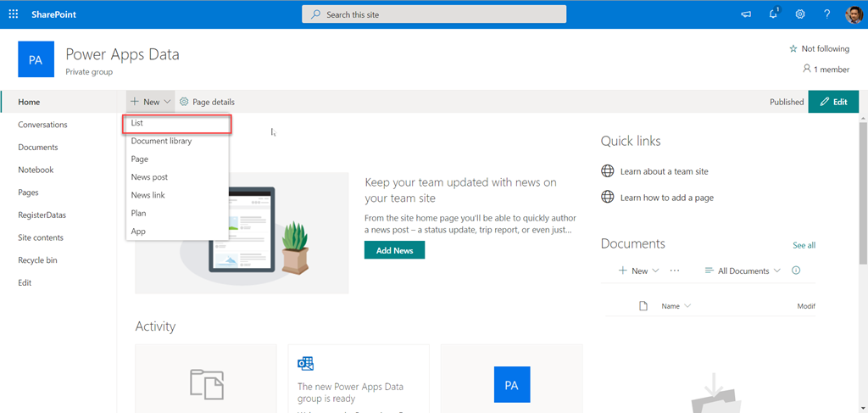Image resolution: width=868 pixels, height=413 pixels.
Task: Expand the New dropdown in the command bar
Action: [x=151, y=102]
